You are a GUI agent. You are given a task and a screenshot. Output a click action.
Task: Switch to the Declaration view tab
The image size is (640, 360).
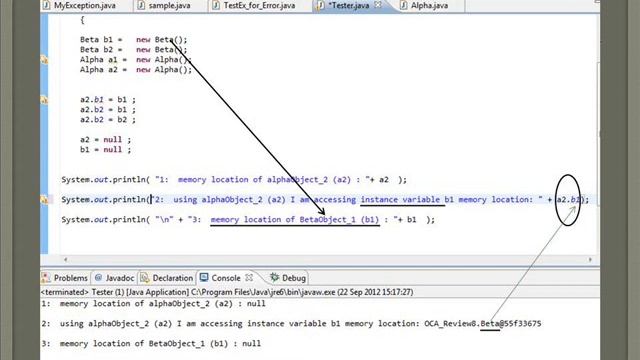coord(167,278)
